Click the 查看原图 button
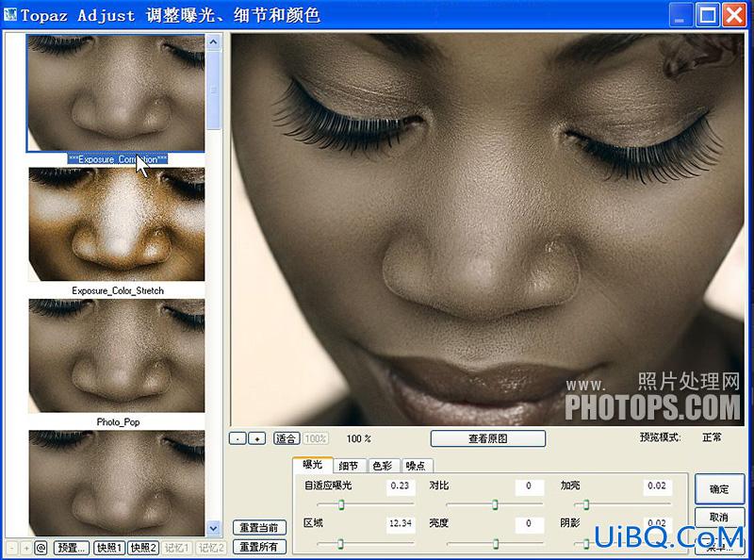 pos(488,438)
